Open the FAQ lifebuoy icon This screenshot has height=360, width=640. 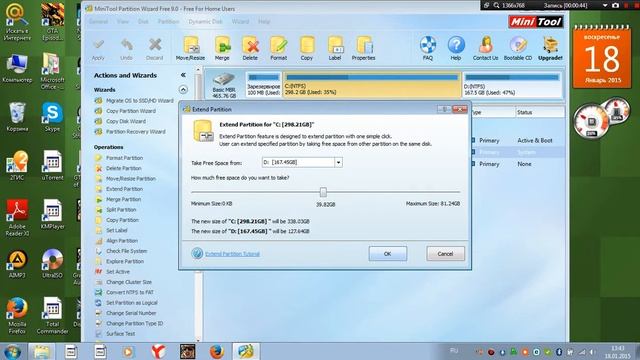[428, 48]
